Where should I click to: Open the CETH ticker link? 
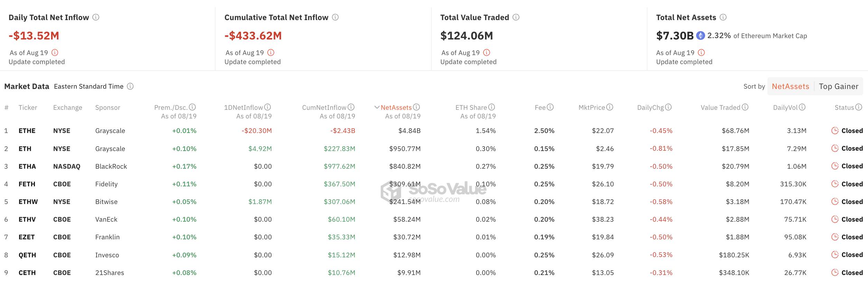click(27, 273)
